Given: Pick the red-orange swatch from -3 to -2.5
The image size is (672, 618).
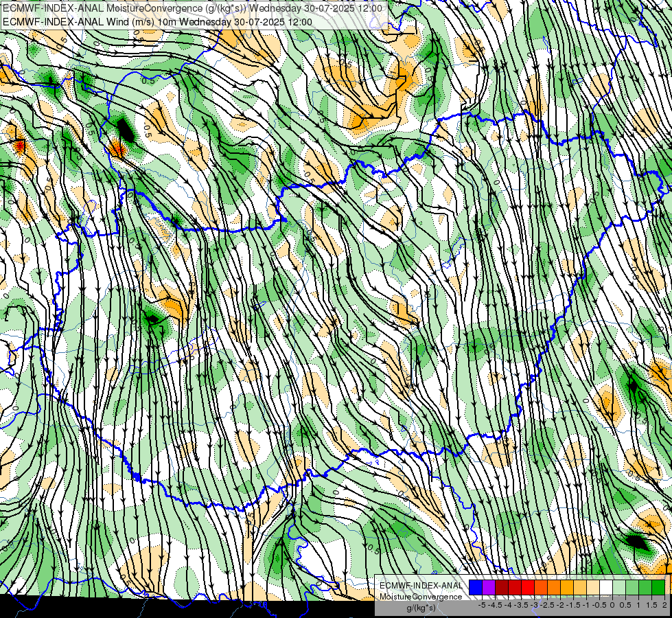Looking at the screenshot, I should [x=541, y=588].
